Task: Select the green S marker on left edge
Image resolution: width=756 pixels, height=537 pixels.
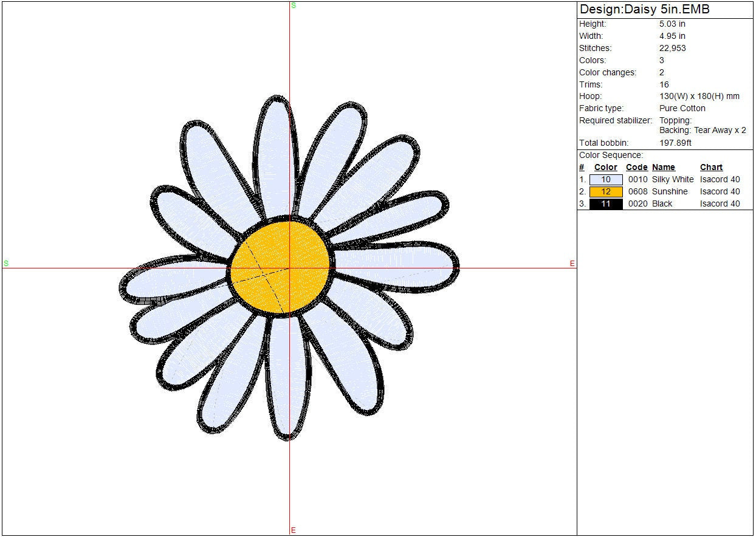Action: point(6,263)
